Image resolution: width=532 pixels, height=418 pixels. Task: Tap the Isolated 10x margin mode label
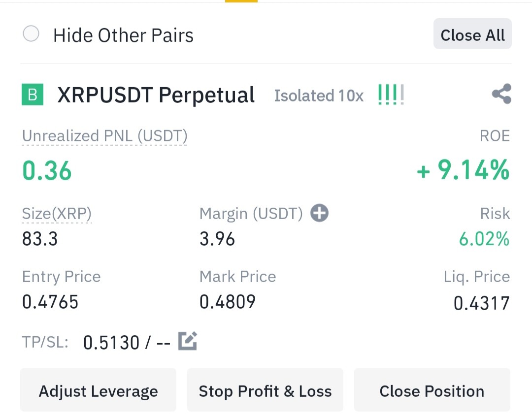coord(319,96)
